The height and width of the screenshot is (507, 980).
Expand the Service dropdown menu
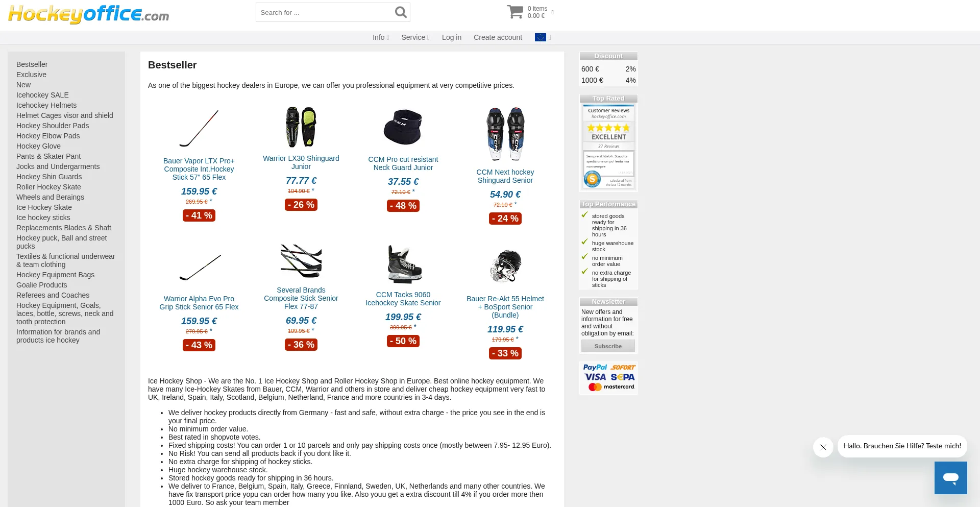click(415, 37)
